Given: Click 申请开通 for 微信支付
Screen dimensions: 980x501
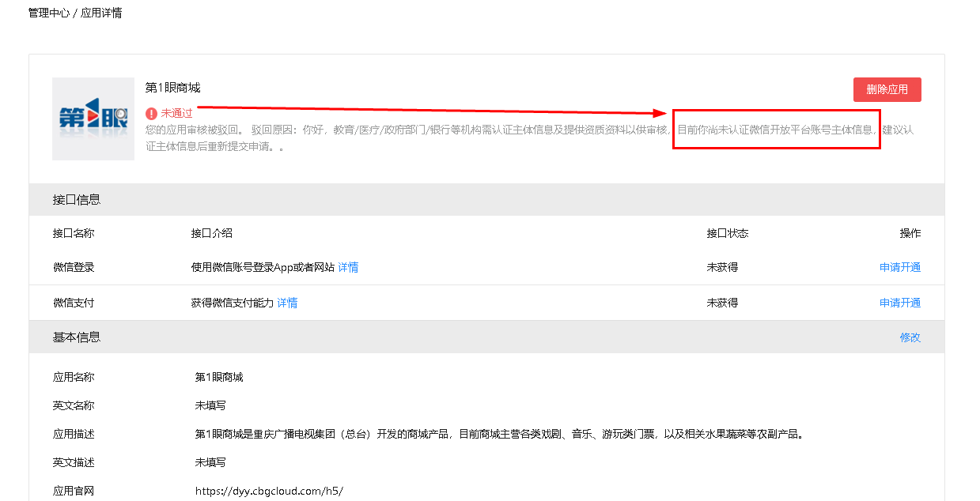Looking at the screenshot, I should (900, 303).
